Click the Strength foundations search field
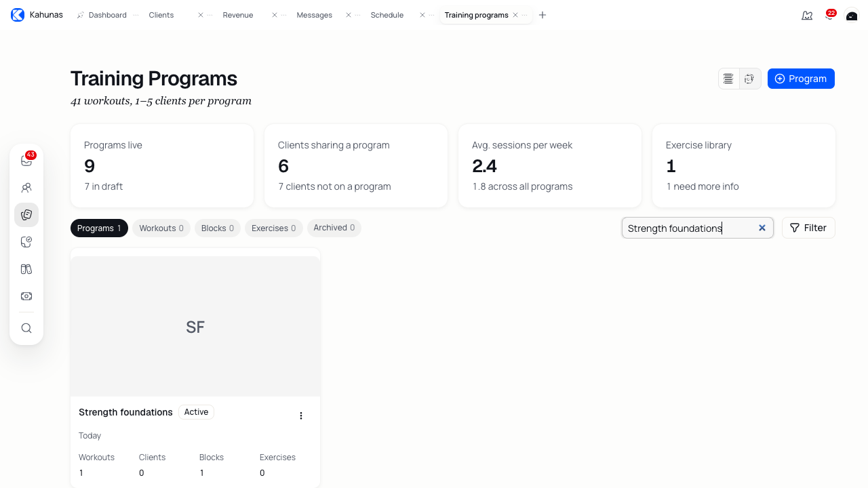The height and width of the screenshot is (488, 868). (x=698, y=228)
